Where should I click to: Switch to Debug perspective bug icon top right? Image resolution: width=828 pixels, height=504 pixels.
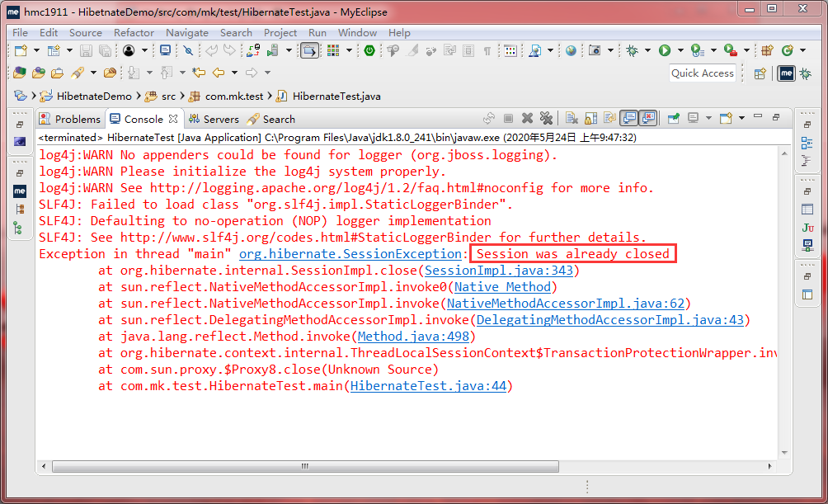806,73
